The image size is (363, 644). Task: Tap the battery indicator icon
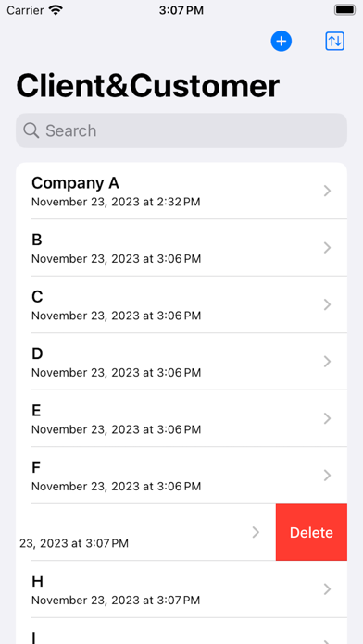tap(344, 10)
